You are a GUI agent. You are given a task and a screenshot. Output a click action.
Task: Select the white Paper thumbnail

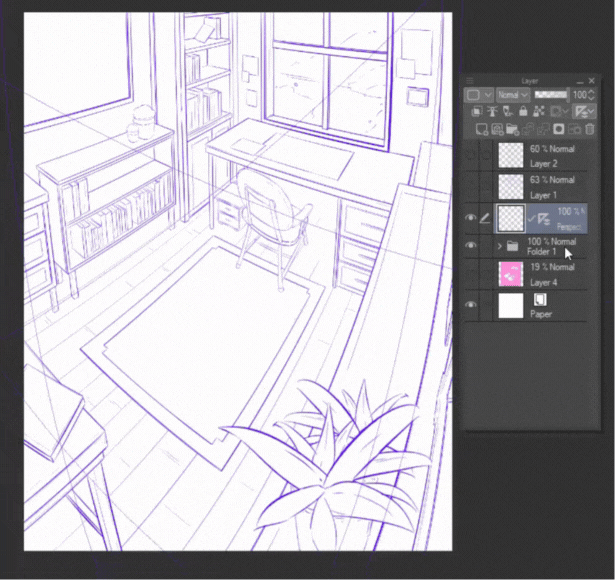coord(511,305)
